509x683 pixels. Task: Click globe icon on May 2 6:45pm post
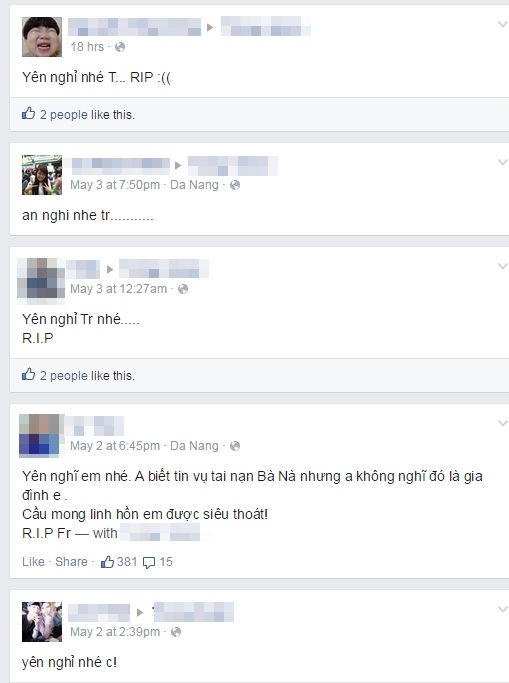pyautogui.click(x=235, y=446)
